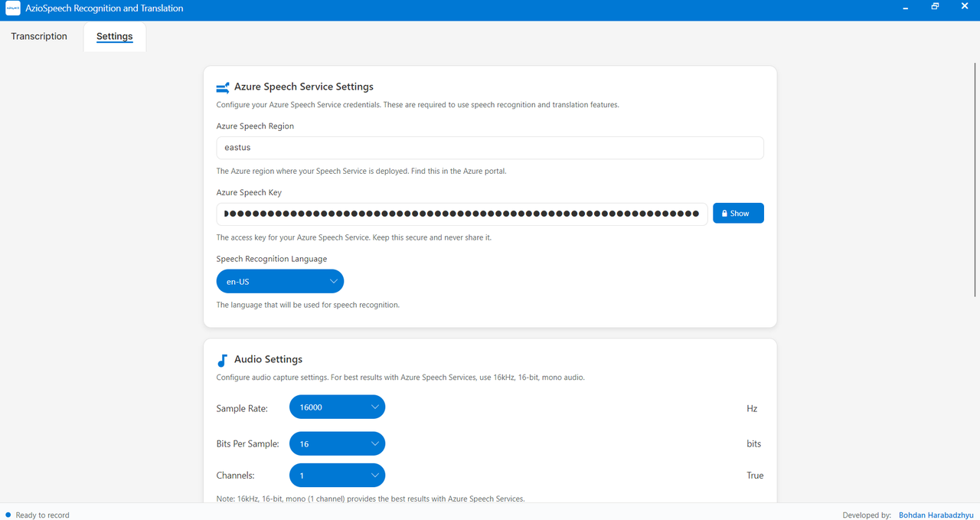The width and height of the screenshot is (980, 520).
Task: Open the Channels dropdown
Action: [x=337, y=476]
